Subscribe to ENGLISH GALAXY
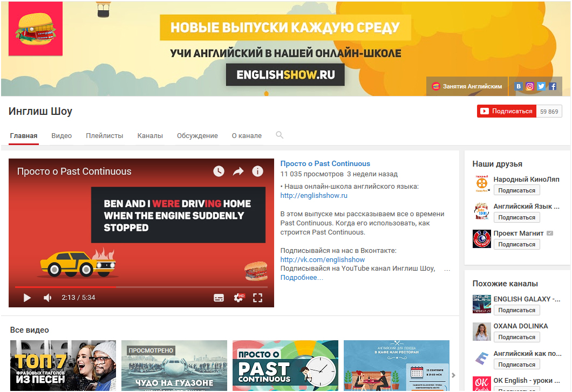 click(516, 310)
